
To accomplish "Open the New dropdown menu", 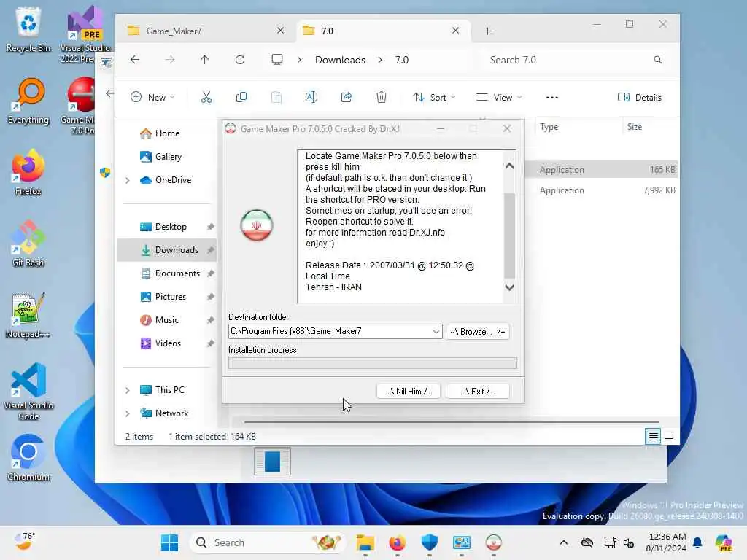I will point(152,98).
